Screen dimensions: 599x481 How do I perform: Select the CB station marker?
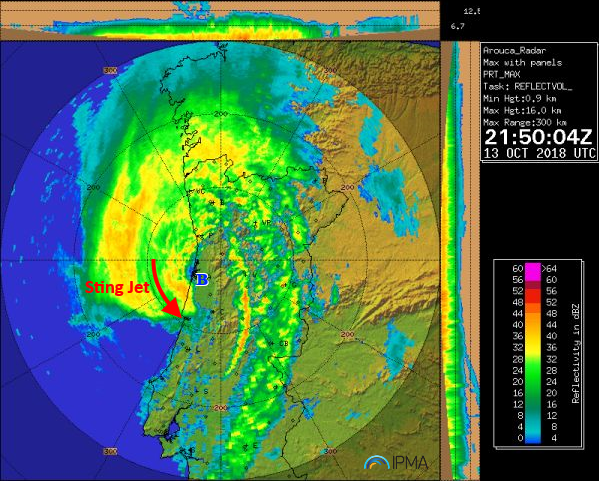click(280, 343)
